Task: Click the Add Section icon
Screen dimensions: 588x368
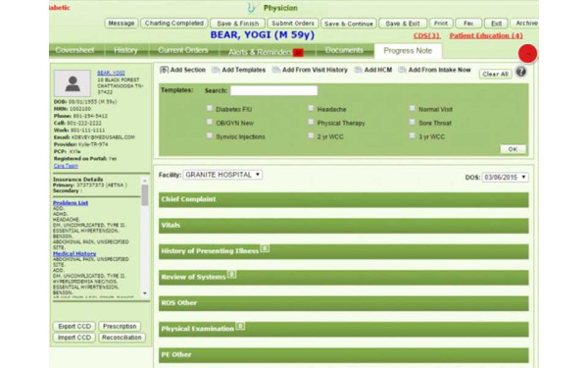Action: point(164,70)
